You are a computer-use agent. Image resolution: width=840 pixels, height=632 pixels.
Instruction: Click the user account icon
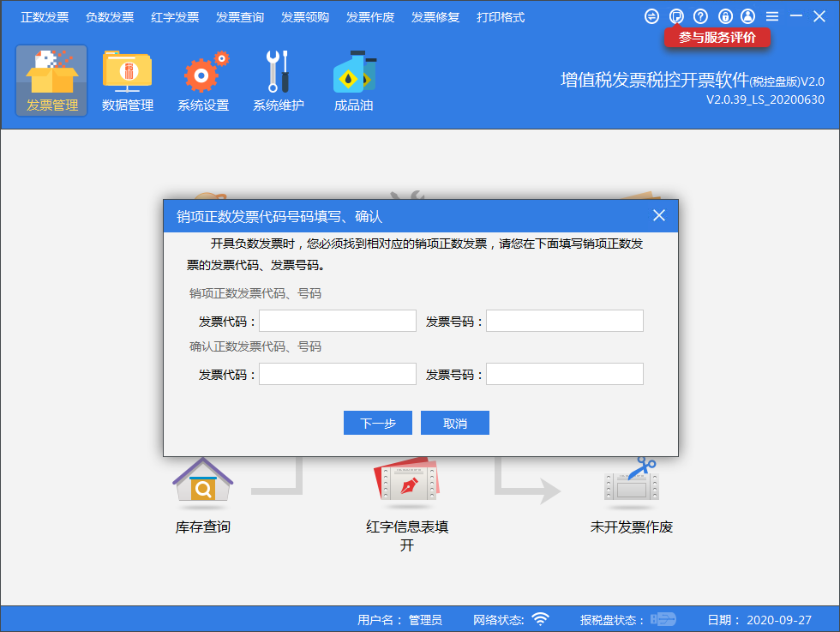pos(747,16)
